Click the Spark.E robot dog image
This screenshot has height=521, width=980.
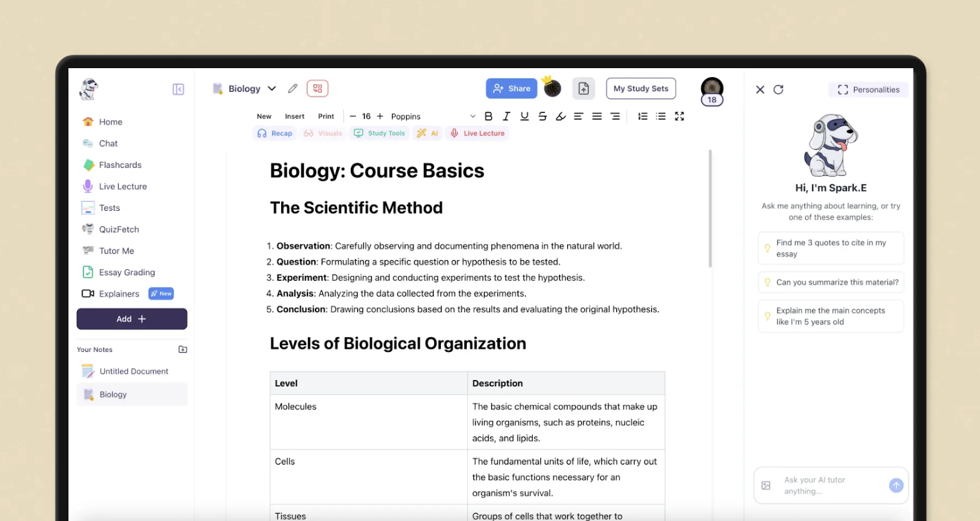(831, 145)
